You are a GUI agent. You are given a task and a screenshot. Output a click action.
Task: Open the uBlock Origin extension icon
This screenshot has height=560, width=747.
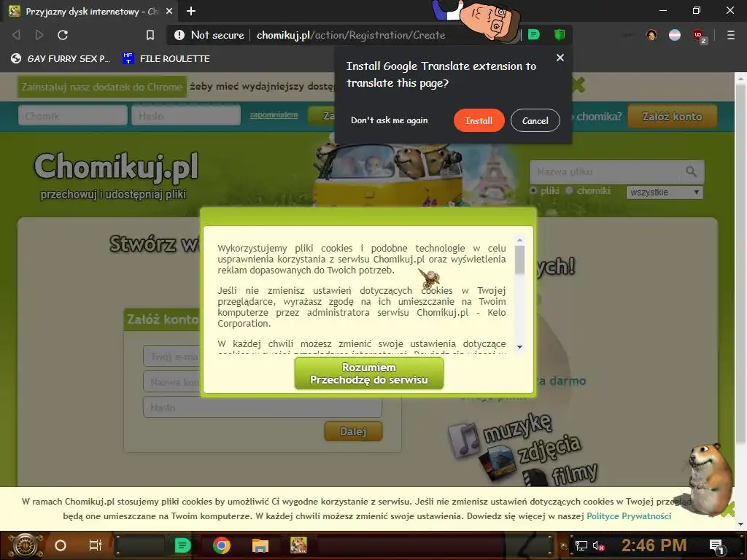pos(699,36)
